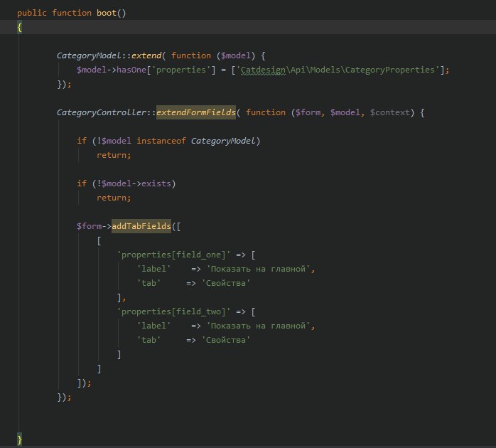Click 'CategoryModel' after instanceof
This screenshot has height=448, width=496.
[223, 141]
